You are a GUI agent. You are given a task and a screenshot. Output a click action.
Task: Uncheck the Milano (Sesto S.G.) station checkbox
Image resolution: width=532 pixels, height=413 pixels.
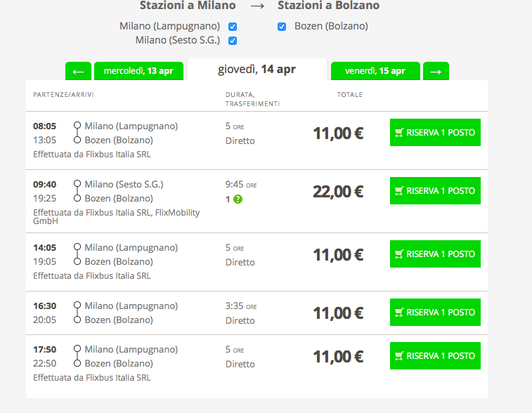233,41
